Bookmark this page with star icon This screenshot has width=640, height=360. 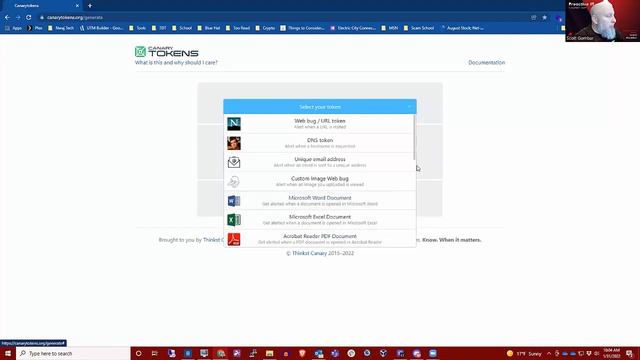coord(544,18)
